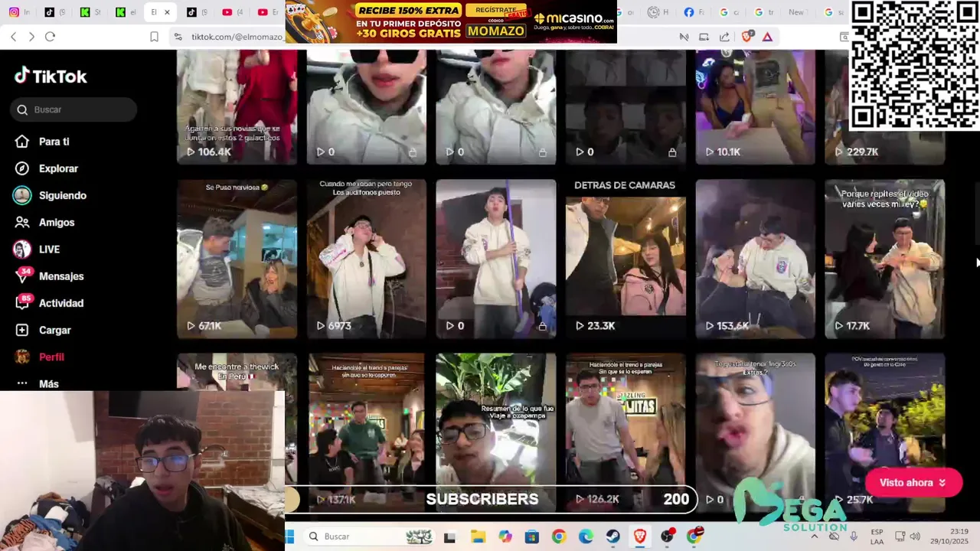980x551 pixels.
Task: Open Mensajes with the 34 badge
Action: [x=51, y=276]
